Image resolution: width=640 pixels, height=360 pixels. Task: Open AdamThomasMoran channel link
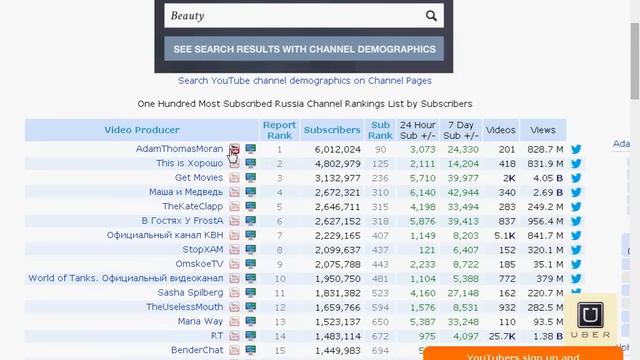point(179,149)
